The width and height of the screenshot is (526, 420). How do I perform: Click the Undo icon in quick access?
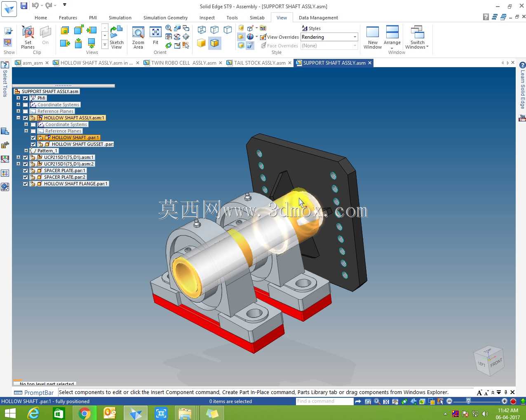[35, 5]
